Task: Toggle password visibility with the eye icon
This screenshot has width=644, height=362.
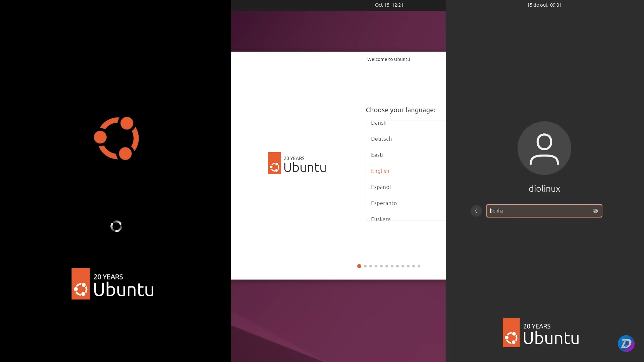Action: [x=595, y=211]
